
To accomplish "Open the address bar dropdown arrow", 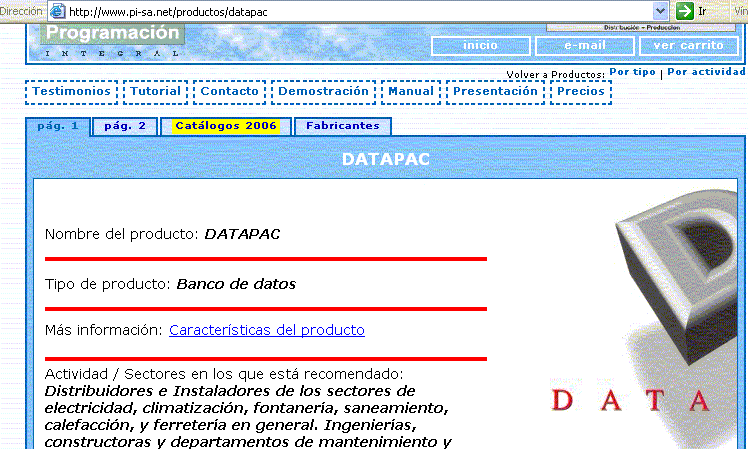I will 660,11.
